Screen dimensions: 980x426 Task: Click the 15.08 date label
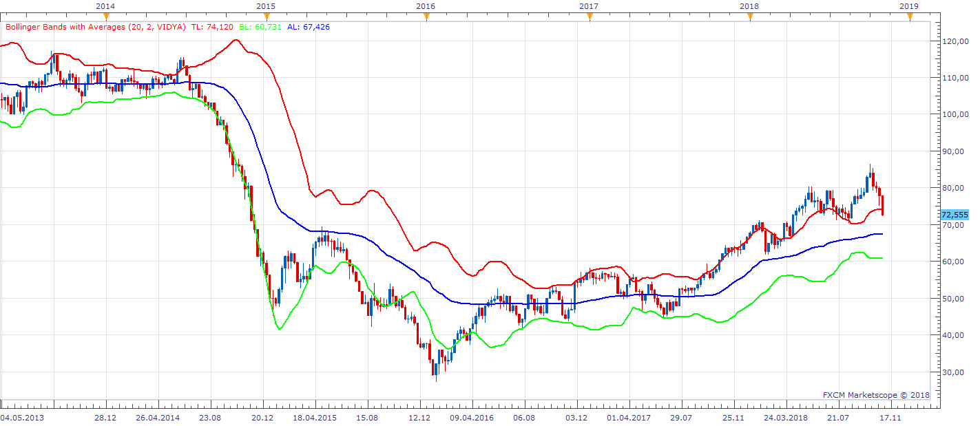pyautogui.click(x=367, y=418)
